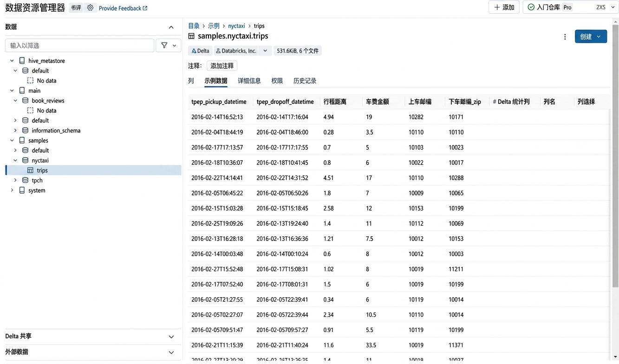Click the 行程距离 column header
Viewport: 619px width, 364px height.
coord(335,102)
